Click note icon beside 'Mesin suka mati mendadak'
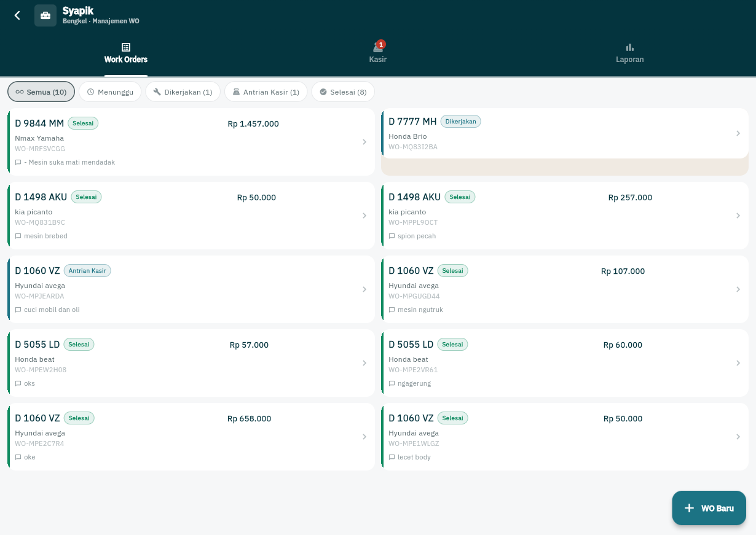Image resolution: width=756 pixels, height=535 pixels. [x=18, y=163]
